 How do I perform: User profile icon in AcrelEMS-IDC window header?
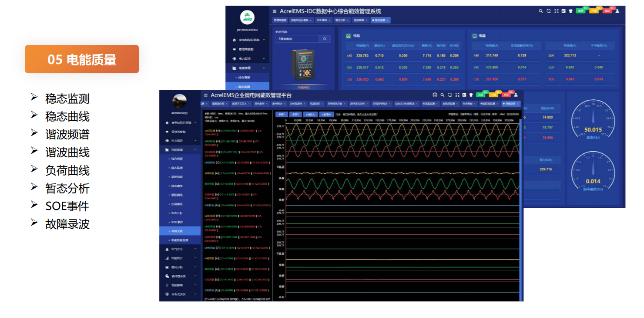pos(617,11)
